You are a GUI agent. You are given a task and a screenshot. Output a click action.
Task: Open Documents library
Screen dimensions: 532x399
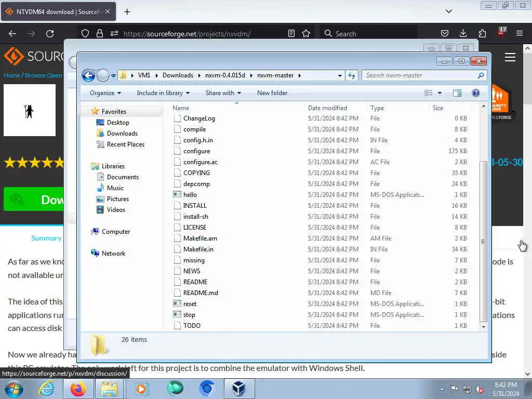(x=123, y=177)
